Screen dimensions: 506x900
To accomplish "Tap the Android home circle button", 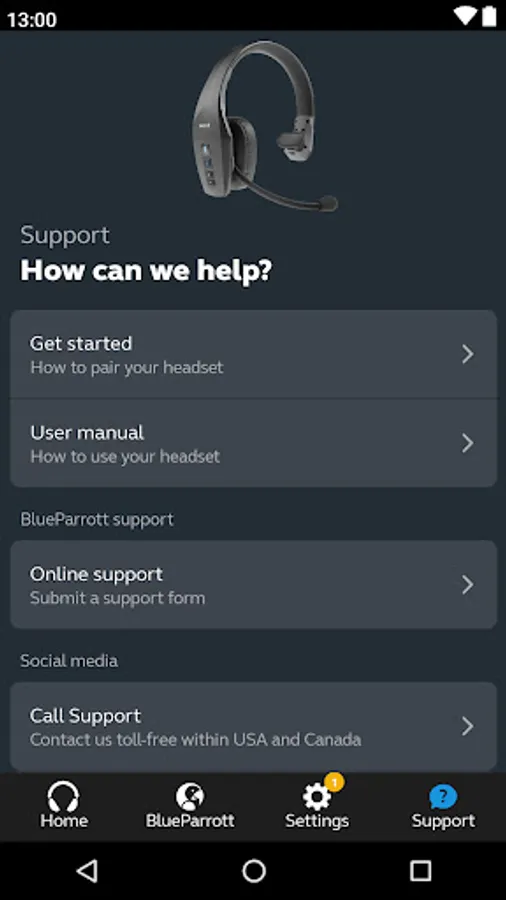I will point(254,871).
